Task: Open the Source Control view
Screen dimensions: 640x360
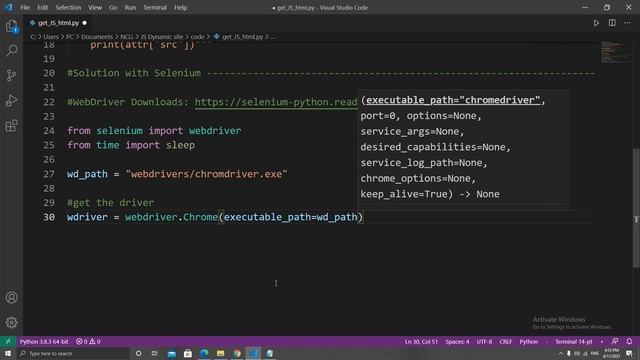Action: [11, 76]
